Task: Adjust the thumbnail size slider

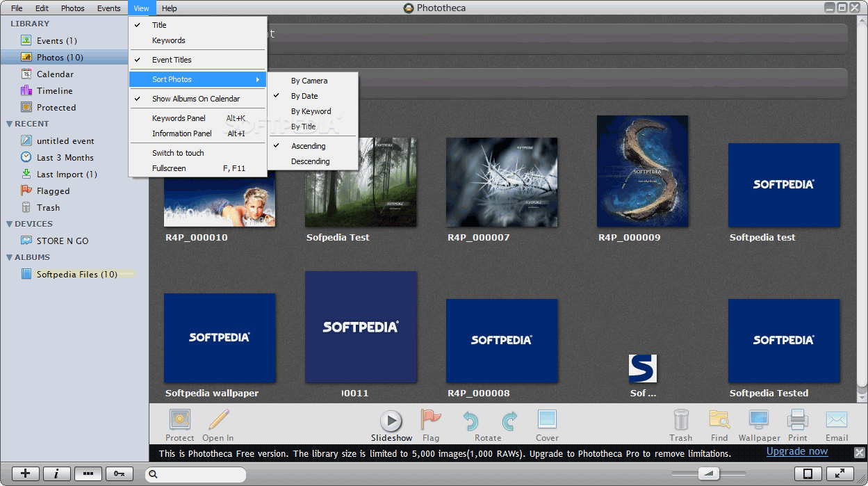Action: click(709, 473)
